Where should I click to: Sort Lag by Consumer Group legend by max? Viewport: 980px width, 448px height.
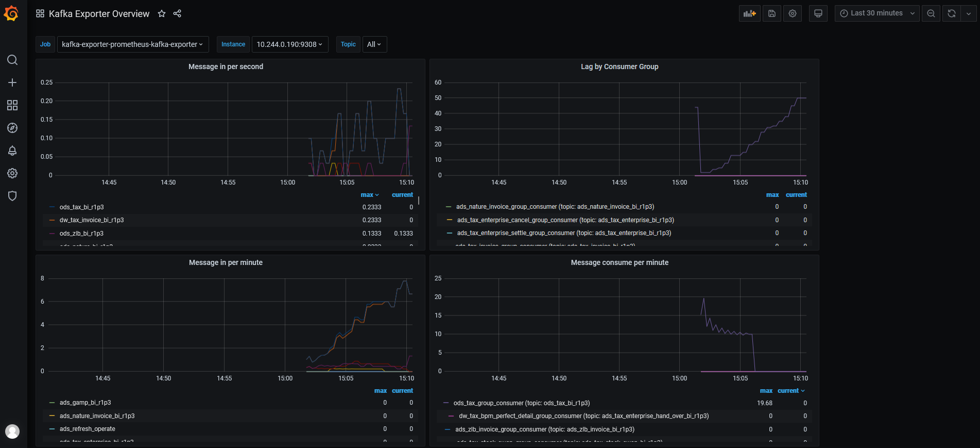pos(772,195)
